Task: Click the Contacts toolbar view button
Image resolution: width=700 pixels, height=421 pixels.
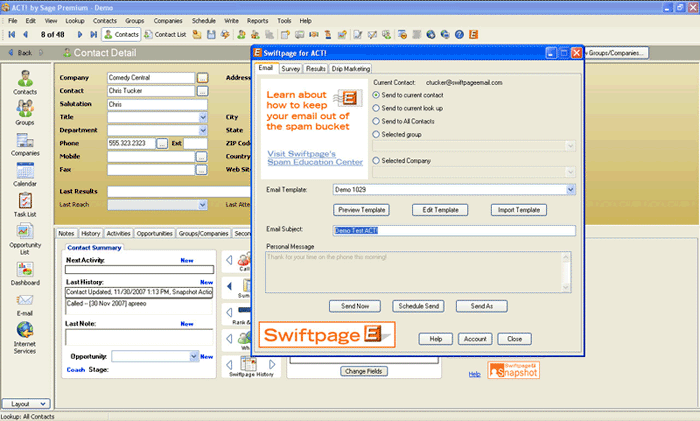Action: [121, 34]
